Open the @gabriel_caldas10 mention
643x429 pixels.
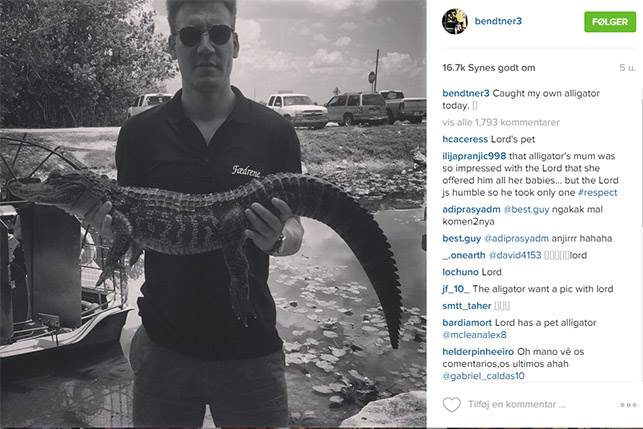[483, 376]
